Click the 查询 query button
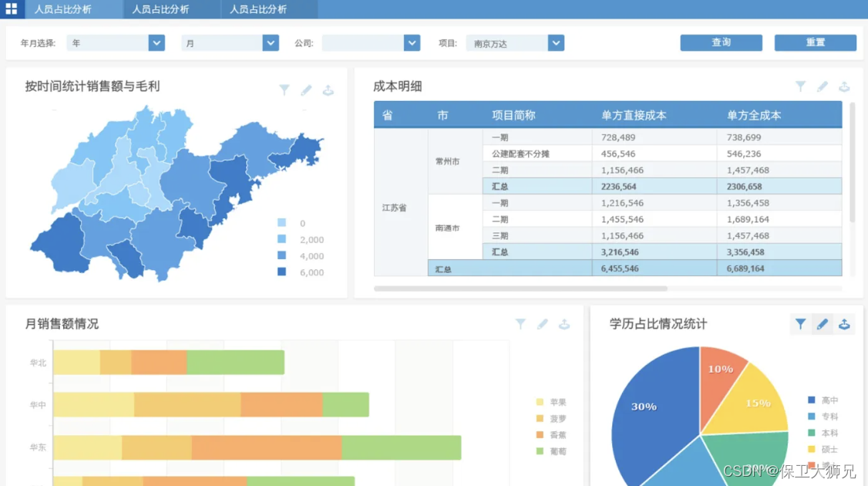The image size is (868, 486). 721,42
